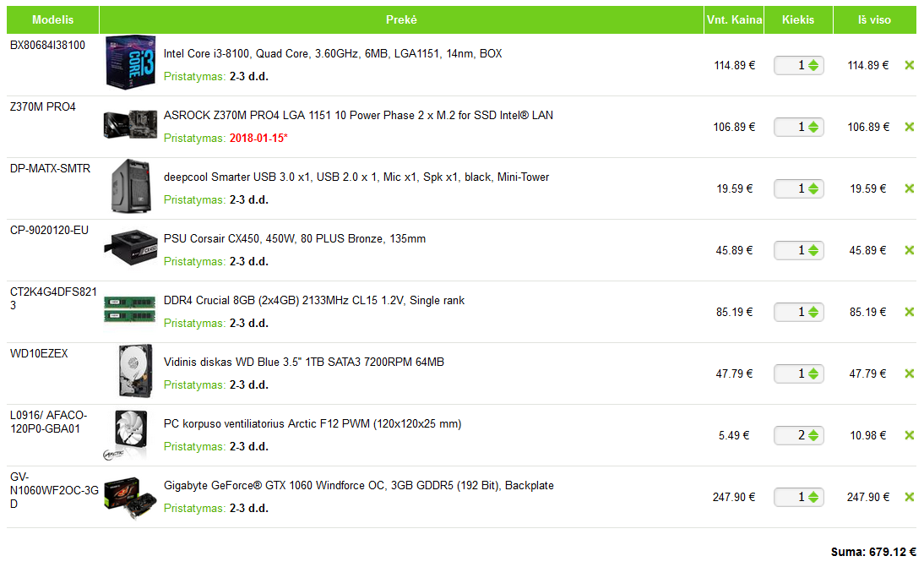Open ASROCK Z370M PRO4 product page link
This screenshot has width=924, height=567.
click(358, 115)
